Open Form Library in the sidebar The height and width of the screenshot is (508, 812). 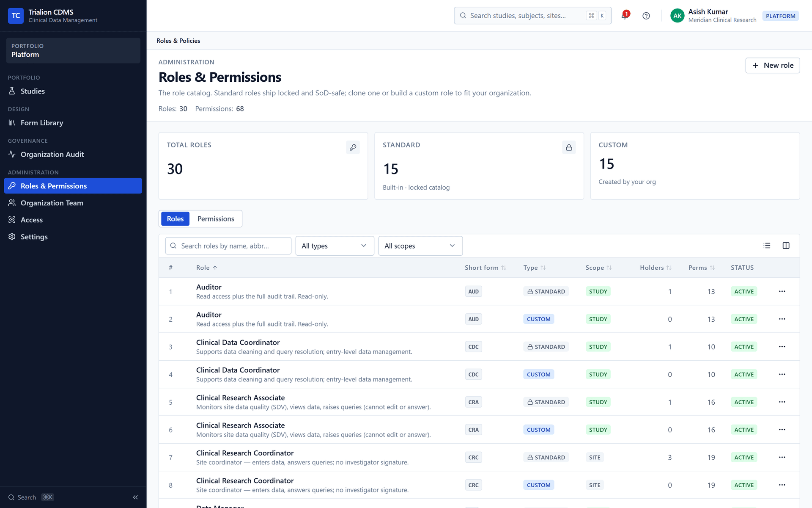coord(73,123)
